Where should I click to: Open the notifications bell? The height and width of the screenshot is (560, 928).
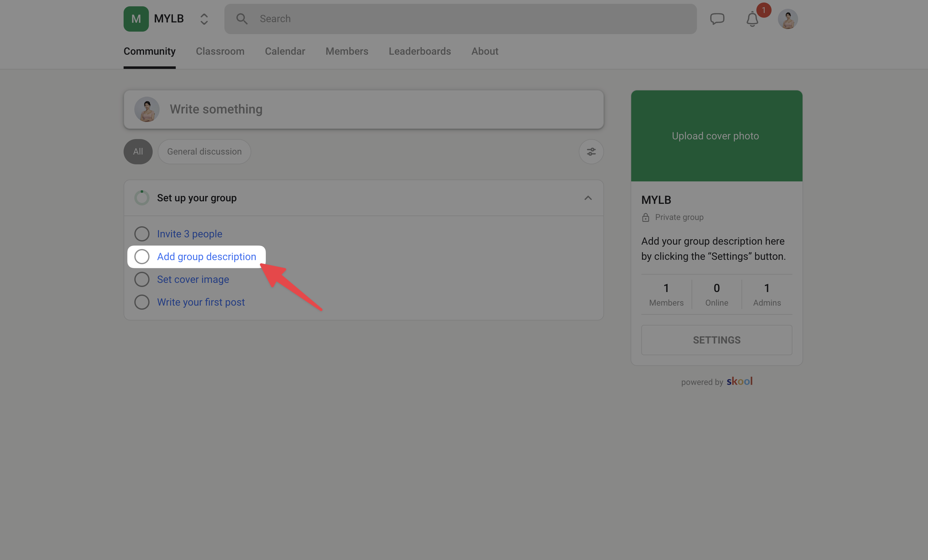(752, 19)
